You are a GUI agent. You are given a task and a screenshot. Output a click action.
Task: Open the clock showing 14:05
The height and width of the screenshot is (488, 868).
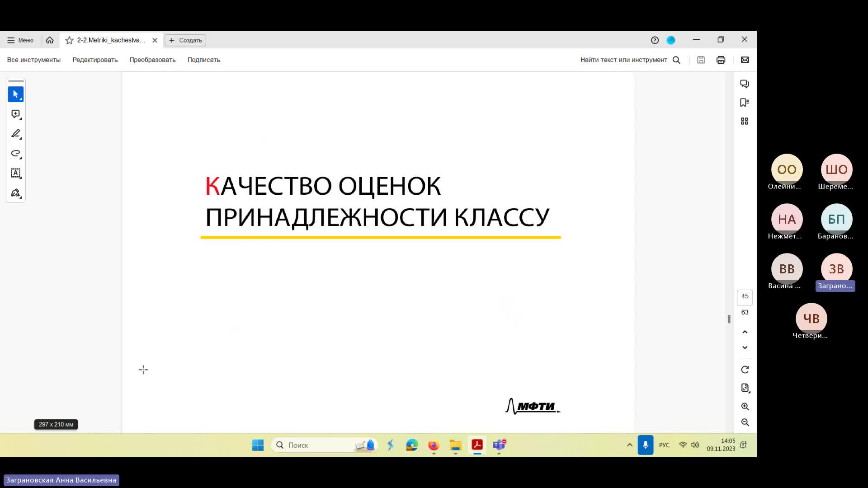721,445
